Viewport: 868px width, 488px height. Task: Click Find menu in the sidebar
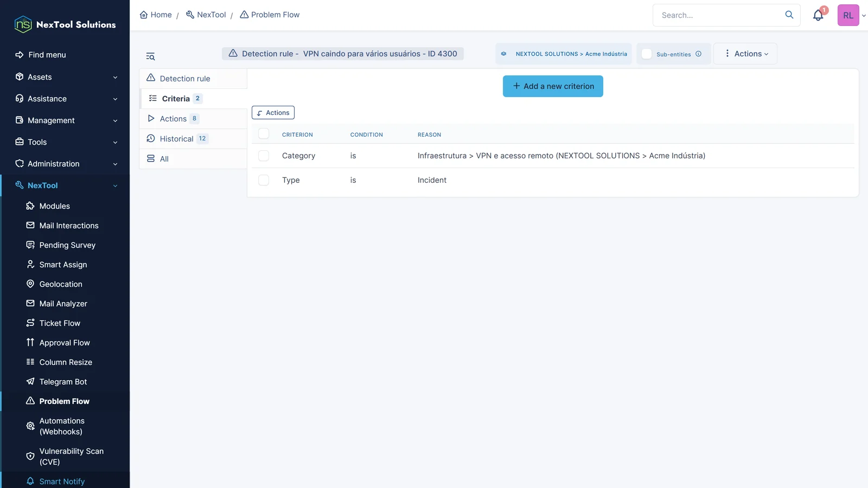pos(41,55)
